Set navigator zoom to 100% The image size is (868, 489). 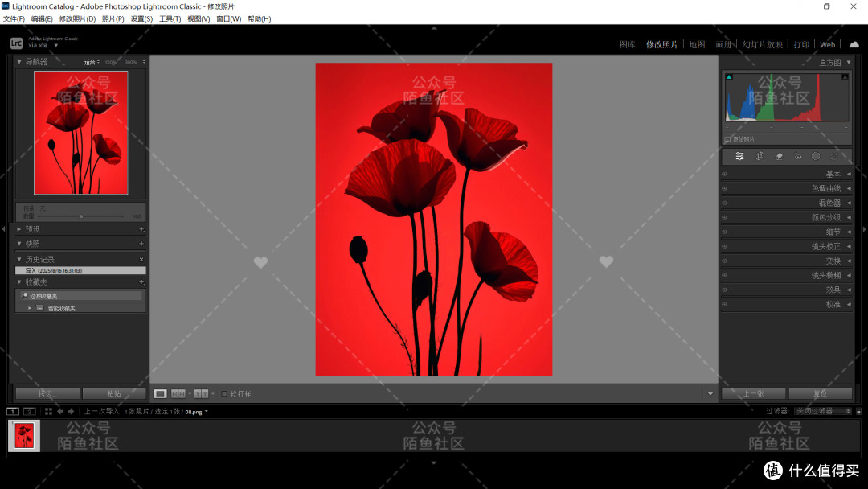coord(111,62)
